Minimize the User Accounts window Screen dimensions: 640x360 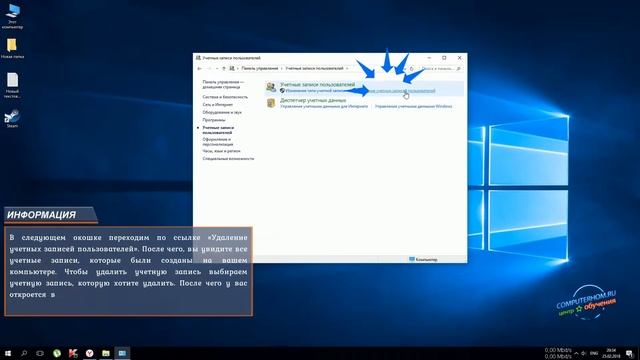tap(429, 58)
